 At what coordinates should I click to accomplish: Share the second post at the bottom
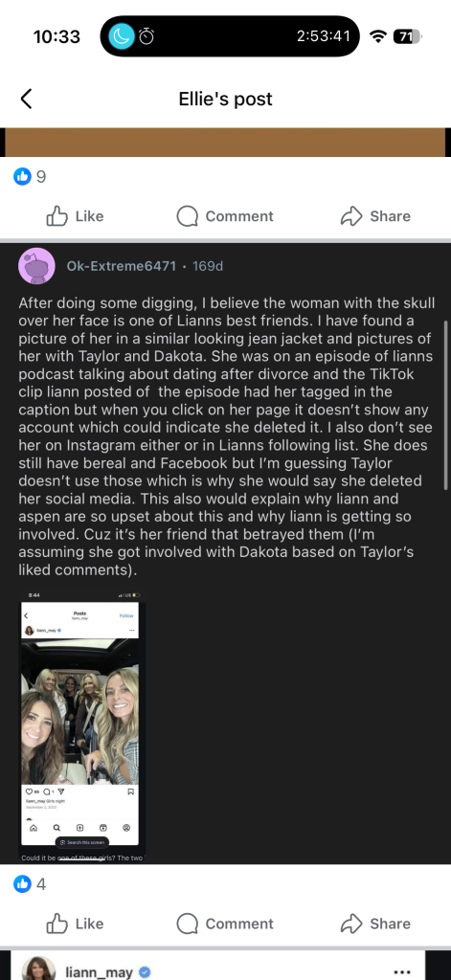(375, 924)
